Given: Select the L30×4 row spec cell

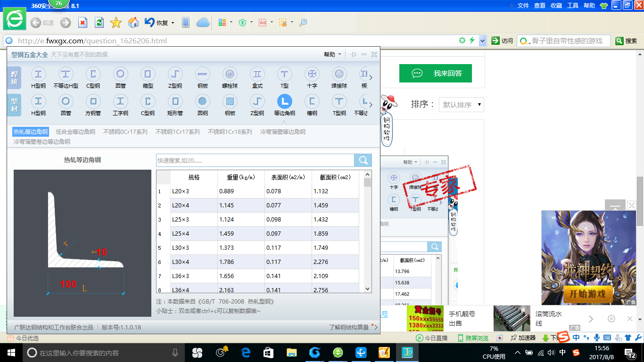Looking at the screenshot, I should tap(194, 262).
